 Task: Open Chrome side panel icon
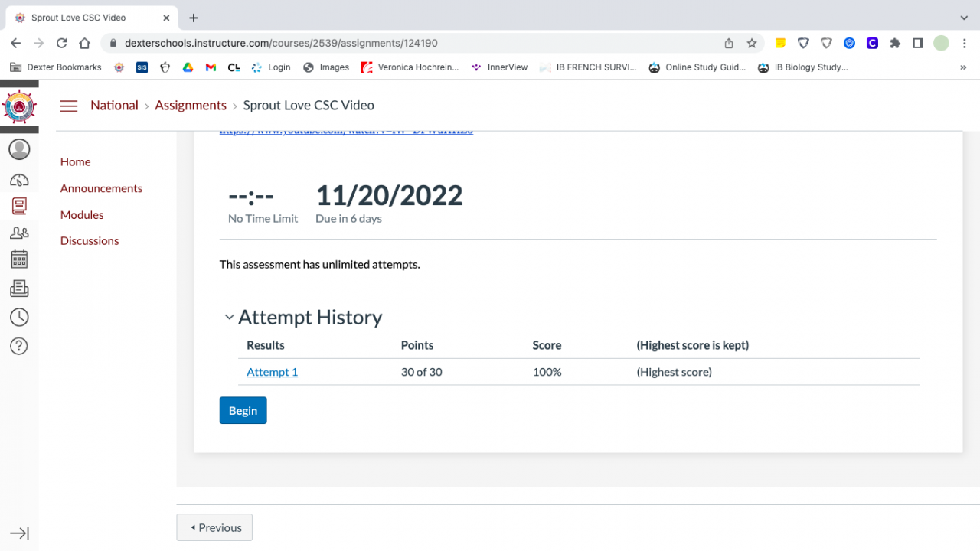[918, 44]
